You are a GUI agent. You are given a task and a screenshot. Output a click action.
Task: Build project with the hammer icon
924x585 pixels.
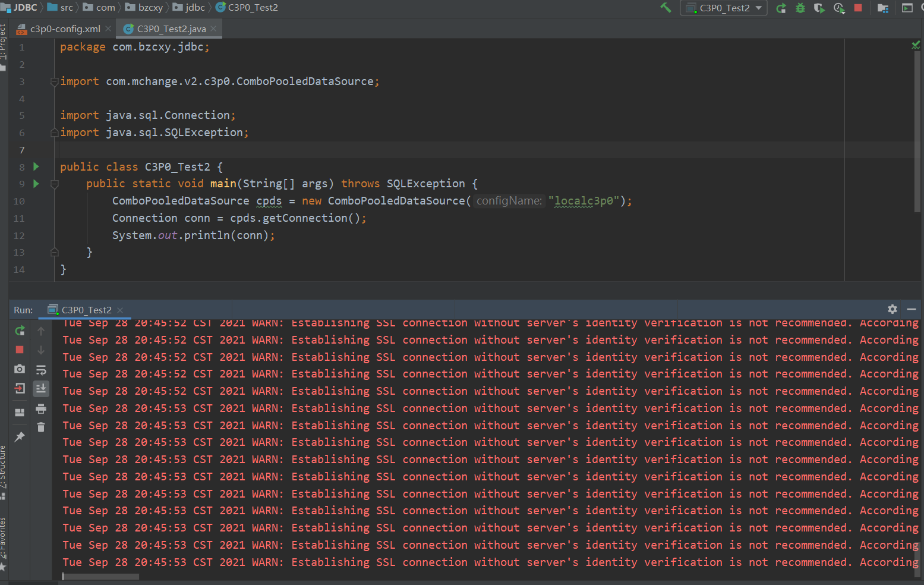(666, 8)
